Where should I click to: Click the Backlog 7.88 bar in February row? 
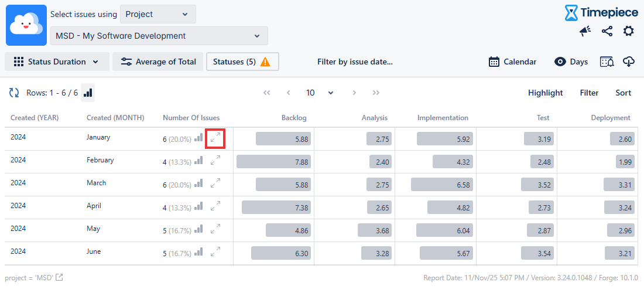point(273,162)
